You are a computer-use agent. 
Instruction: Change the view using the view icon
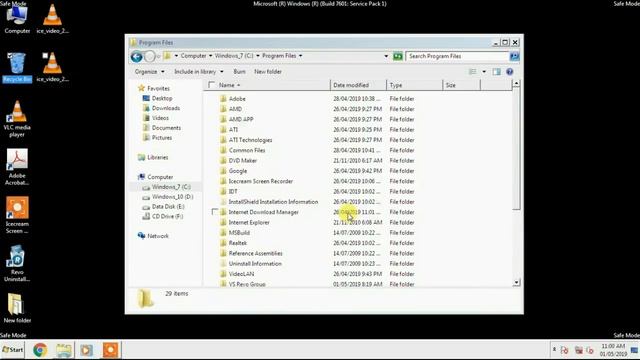(473, 72)
